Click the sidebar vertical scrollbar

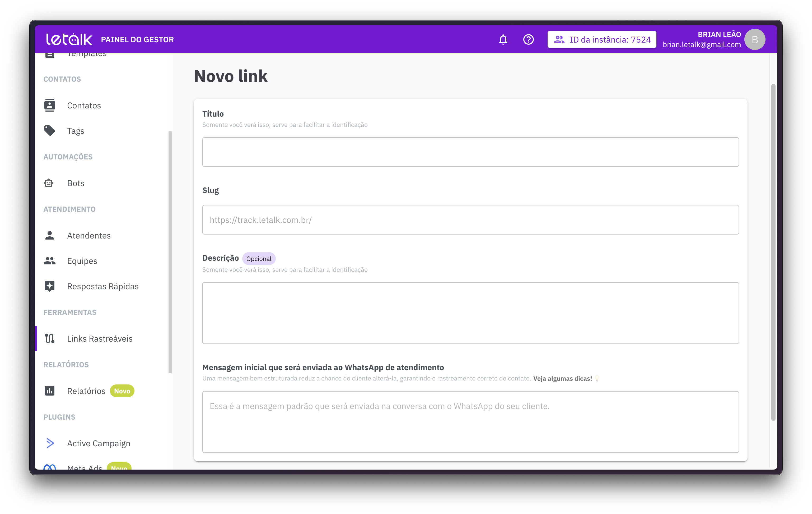[170, 252]
